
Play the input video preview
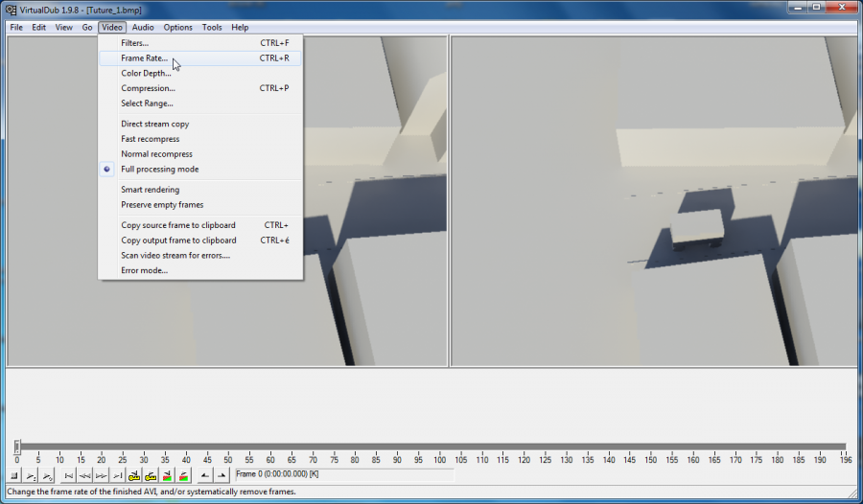click(x=31, y=475)
